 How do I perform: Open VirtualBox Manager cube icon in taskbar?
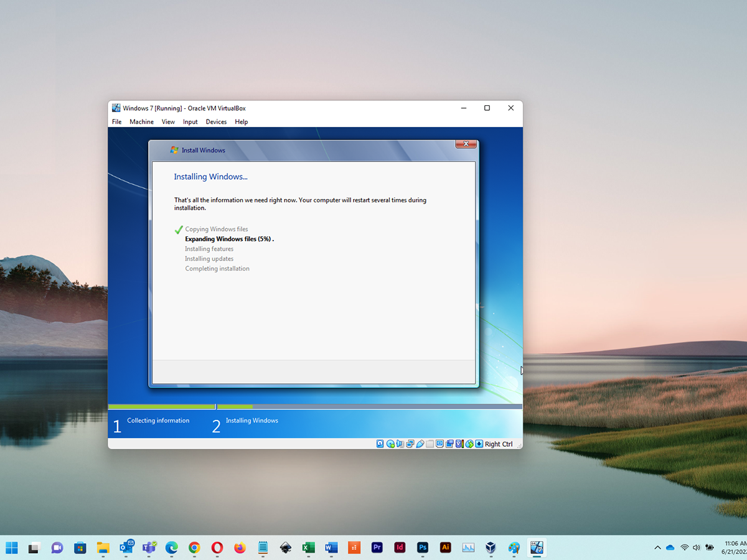pyautogui.click(x=491, y=548)
